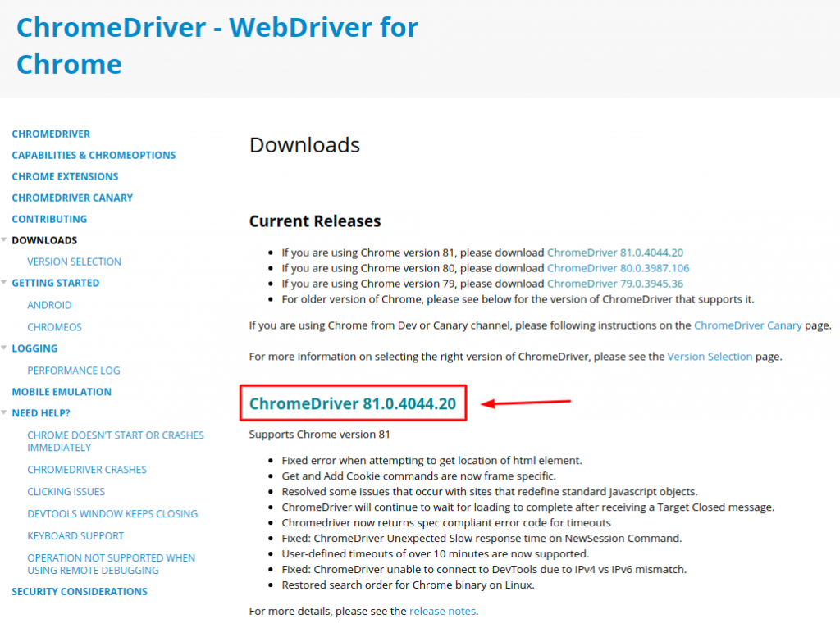Image resolution: width=840 pixels, height=628 pixels.
Task: Collapse the DOWNLOADS section in the sidebar
Action: (x=5, y=240)
